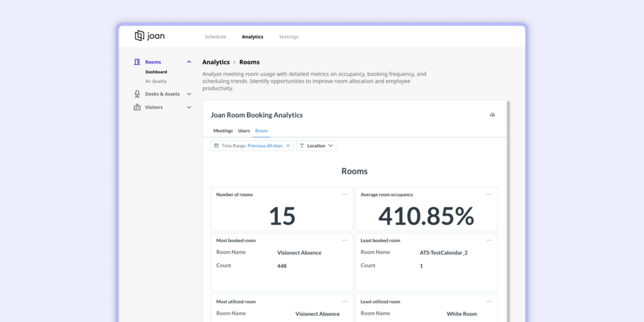
Task: Select Desks & Assets in sidebar
Action: click(162, 94)
